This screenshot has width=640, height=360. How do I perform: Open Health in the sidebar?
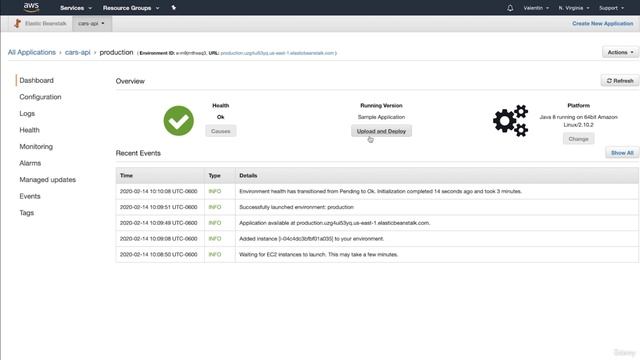pyautogui.click(x=29, y=130)
